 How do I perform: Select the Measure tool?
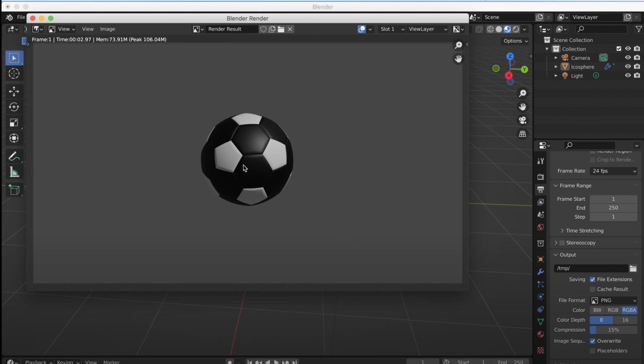[14, 172]
